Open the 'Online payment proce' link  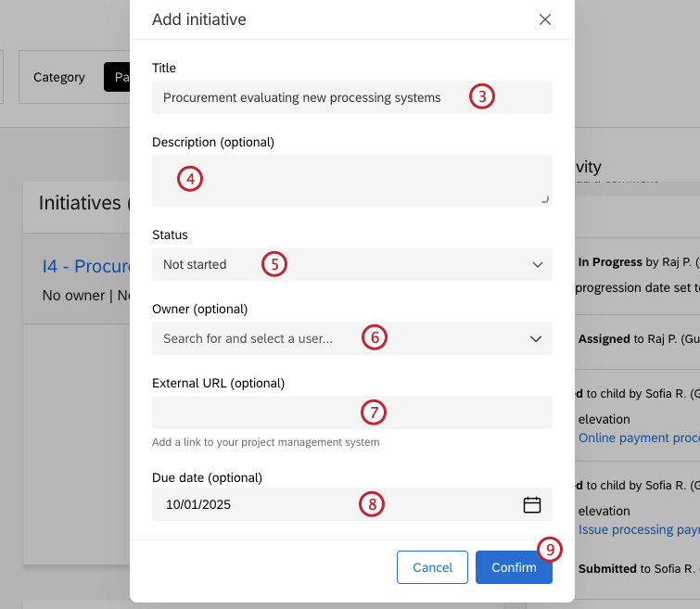pos(638,438)
